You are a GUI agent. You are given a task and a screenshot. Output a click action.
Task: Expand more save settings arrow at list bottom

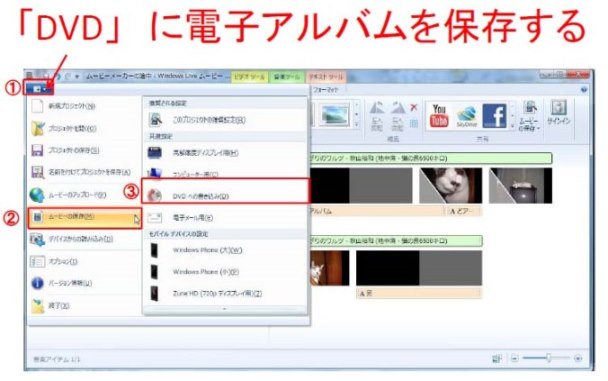[225, 309]
